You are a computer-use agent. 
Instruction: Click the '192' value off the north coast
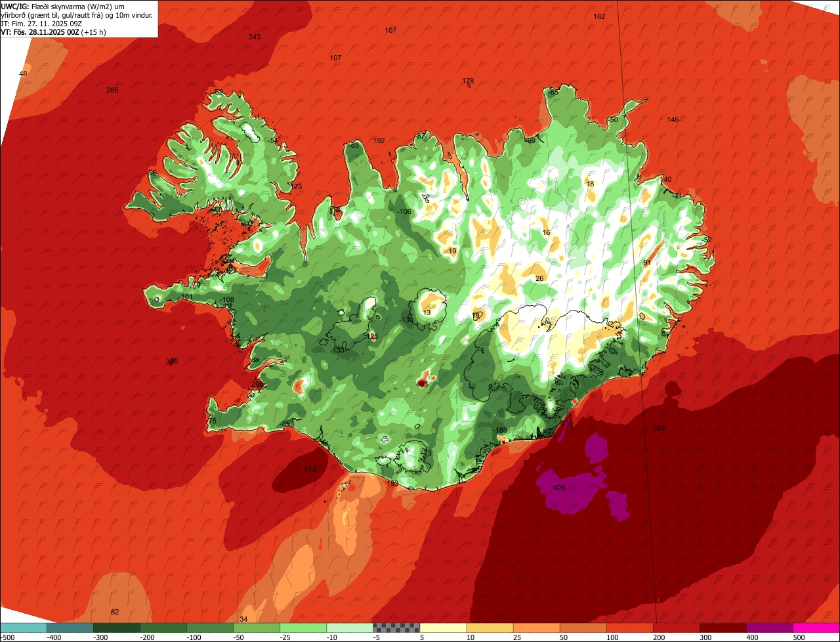click(x=379, y=140)
